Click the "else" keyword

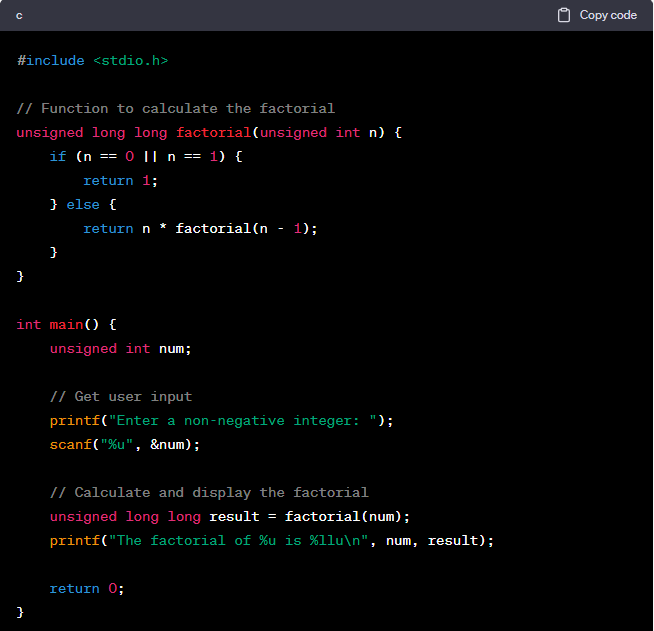[83, 204]
